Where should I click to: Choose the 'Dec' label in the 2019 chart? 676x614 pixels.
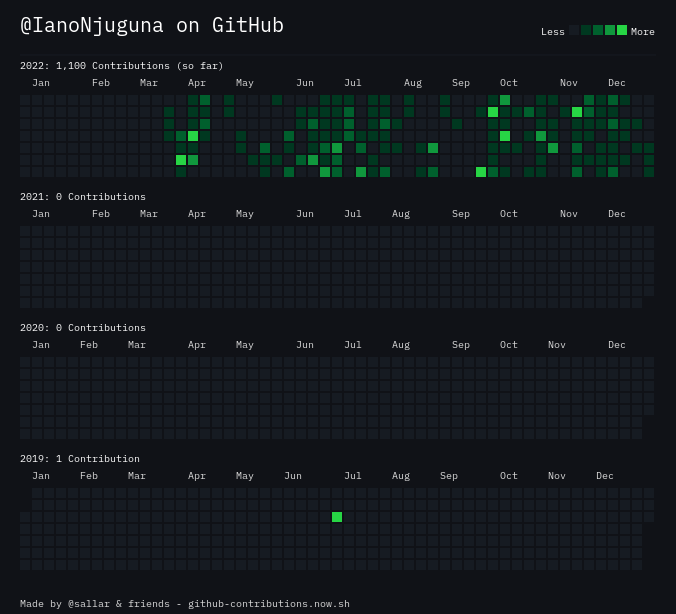[604, 476]
